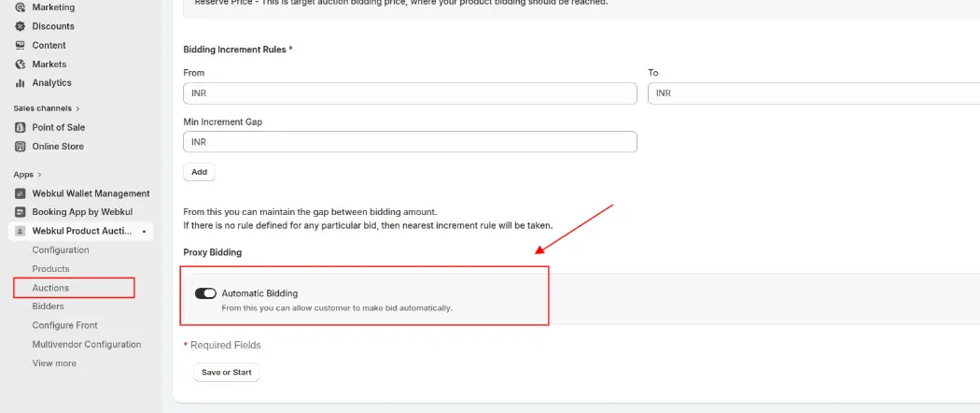Click the Content sidebar icon
The image size is (980, 413).
20,45
